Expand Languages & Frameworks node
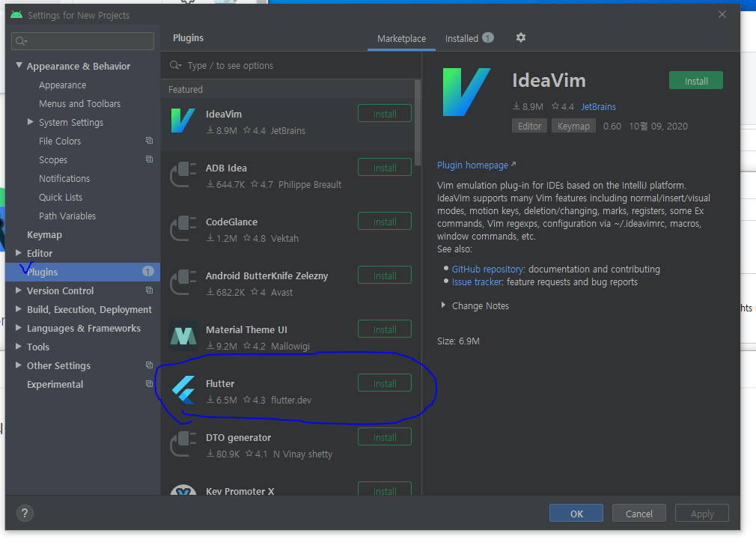This screenshot has width=756, height=542. pyautogui.click(x=18, y=328)
